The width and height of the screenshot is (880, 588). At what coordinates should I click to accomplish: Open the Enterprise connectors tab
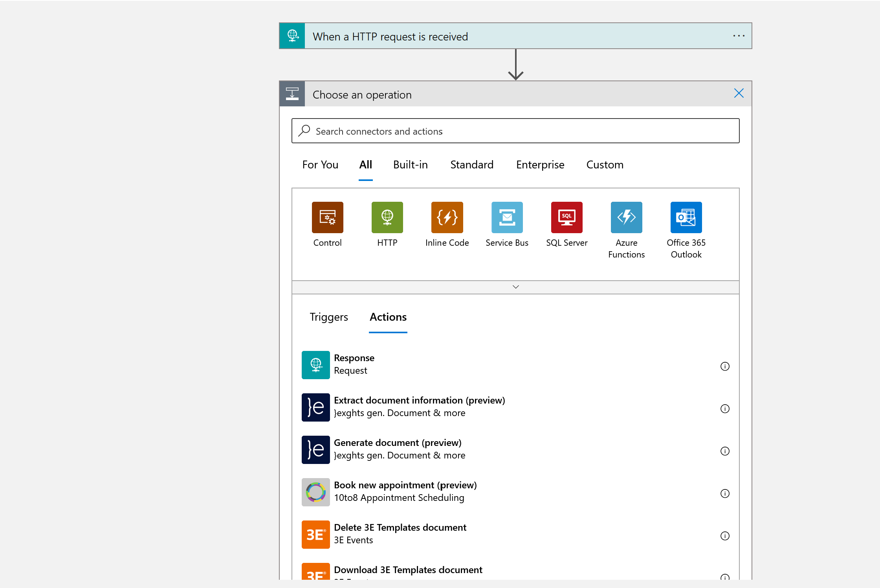pos(540,165)
